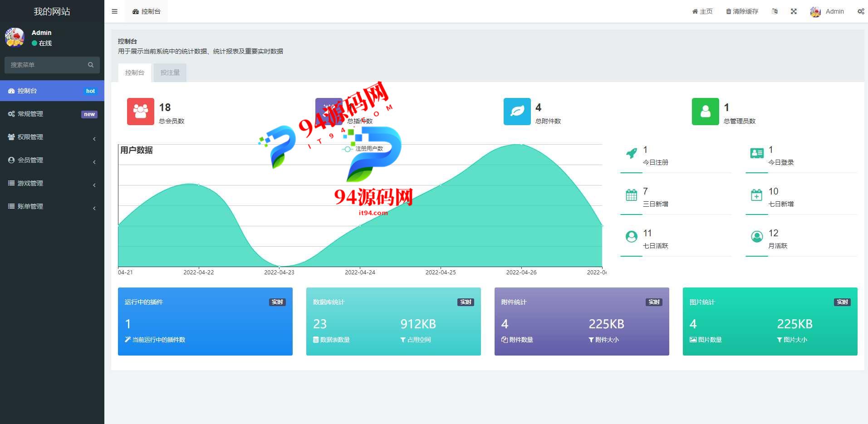Click the cogs icon beside 常规管理
Image resolution: width=868 pixels, height=424 pixels.
(11, 114)
